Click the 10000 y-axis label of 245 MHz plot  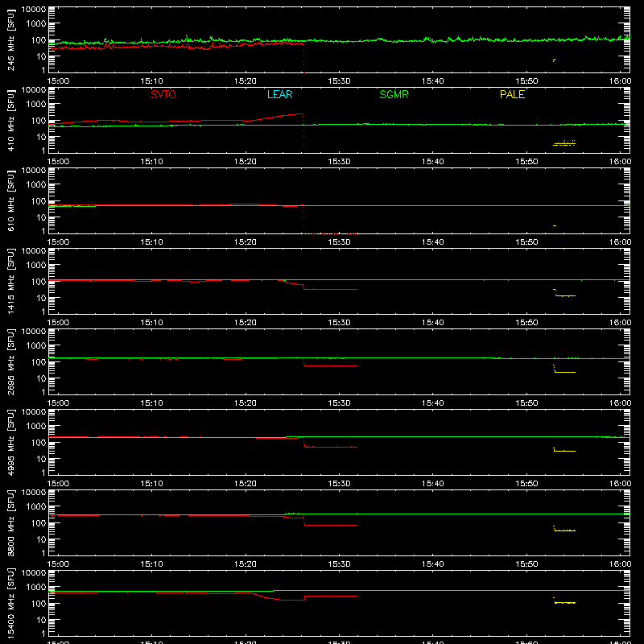tap(34, 10)
